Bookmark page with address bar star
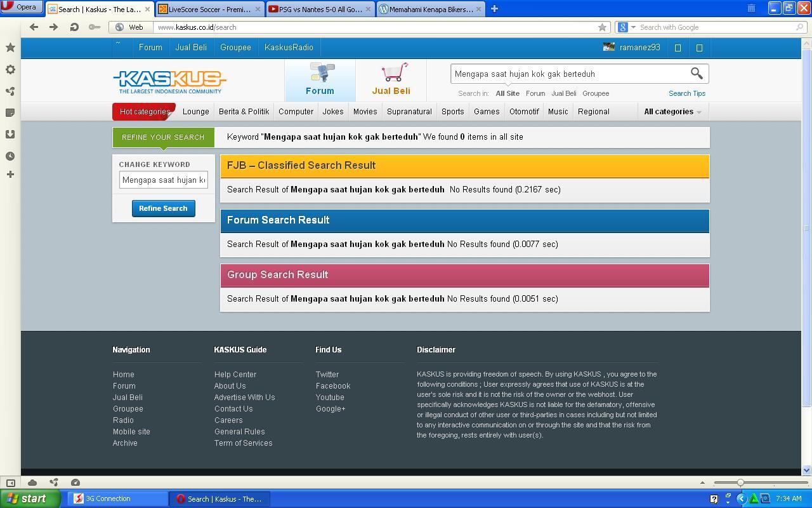 tap(602, 27)
